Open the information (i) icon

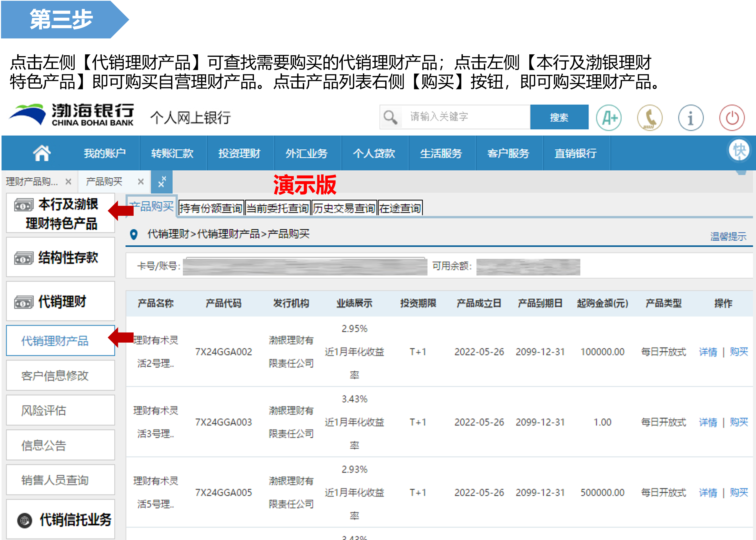pos(691,118)
